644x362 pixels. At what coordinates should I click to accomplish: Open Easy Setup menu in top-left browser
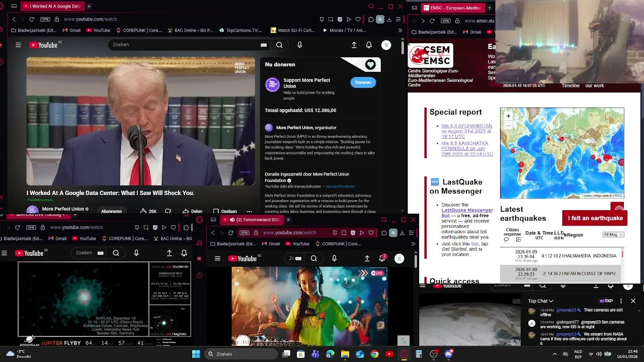pyautogui.click(x=398, y=19)
